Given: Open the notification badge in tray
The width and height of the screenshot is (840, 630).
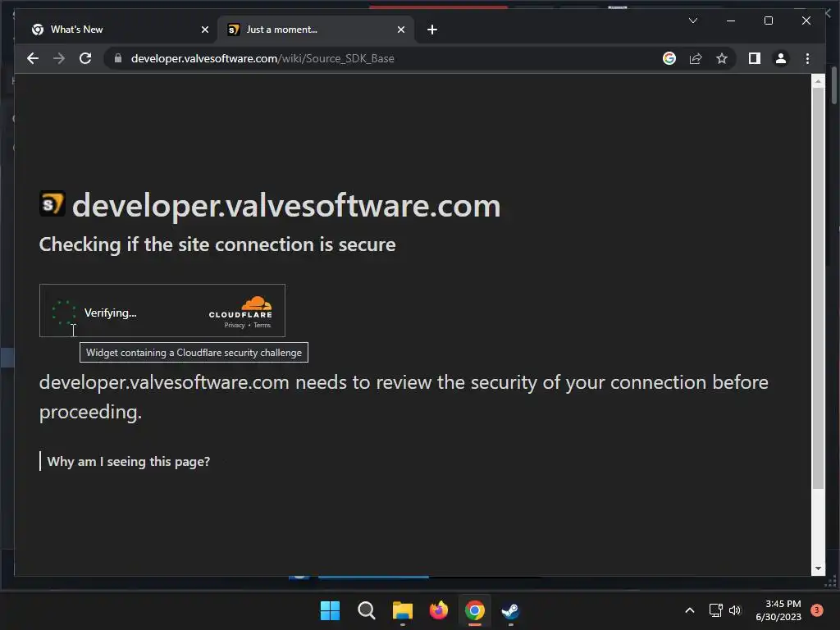Looking at the screenshot, I should pyautogui.click(x=817, y=609).
